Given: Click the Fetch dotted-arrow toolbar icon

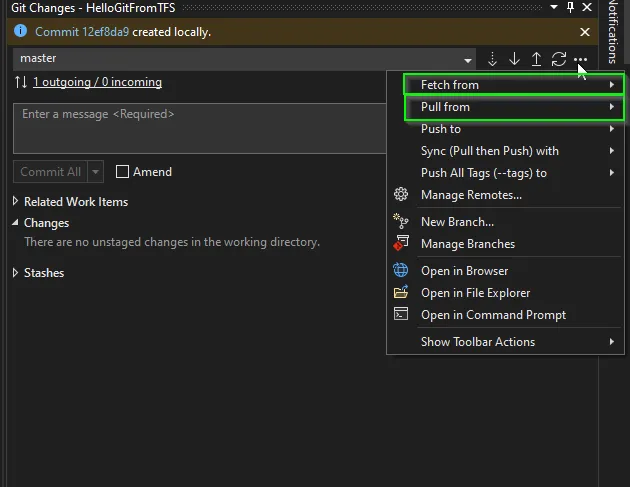Looking at the screenshot, I should pos(492,59).
